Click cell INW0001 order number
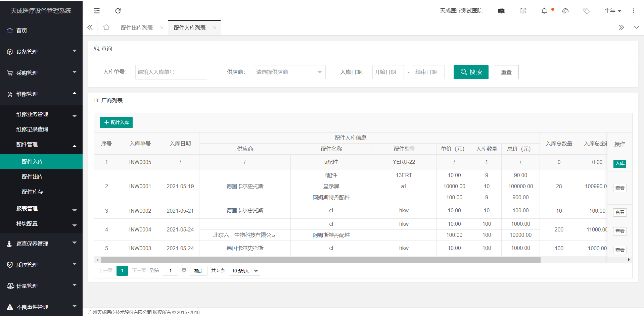The width and height of the screenshot is (644, 316). [x=140, y=186]
